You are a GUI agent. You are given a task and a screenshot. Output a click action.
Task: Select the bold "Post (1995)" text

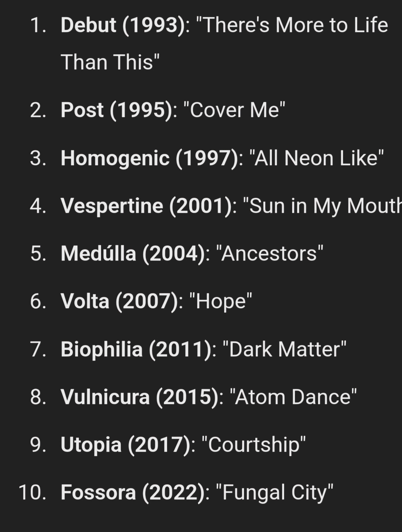pyautogui.click(x=117, y=110)
